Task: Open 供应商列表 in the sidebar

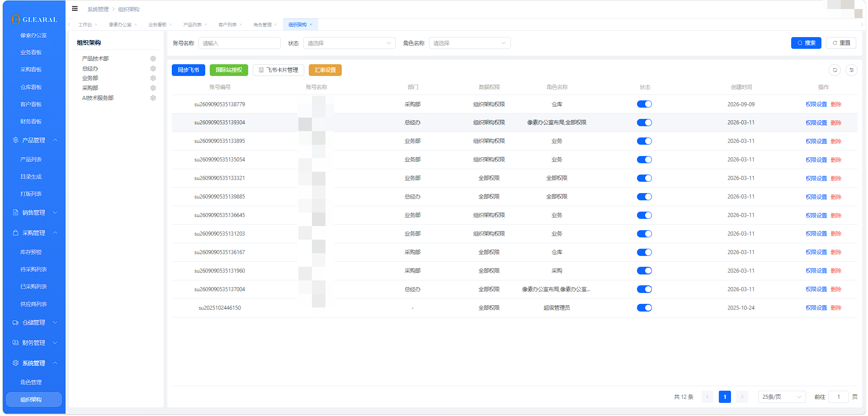Action: point(33,304)
